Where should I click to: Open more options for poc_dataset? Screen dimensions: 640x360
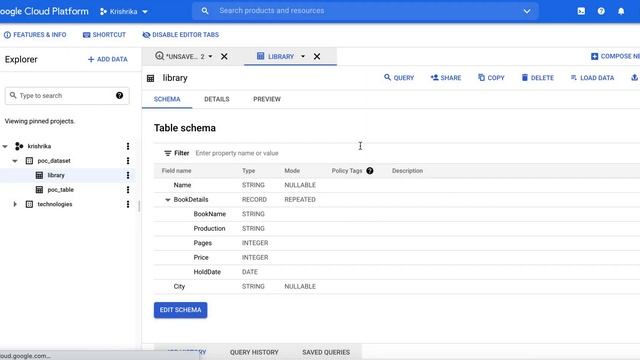128,161
